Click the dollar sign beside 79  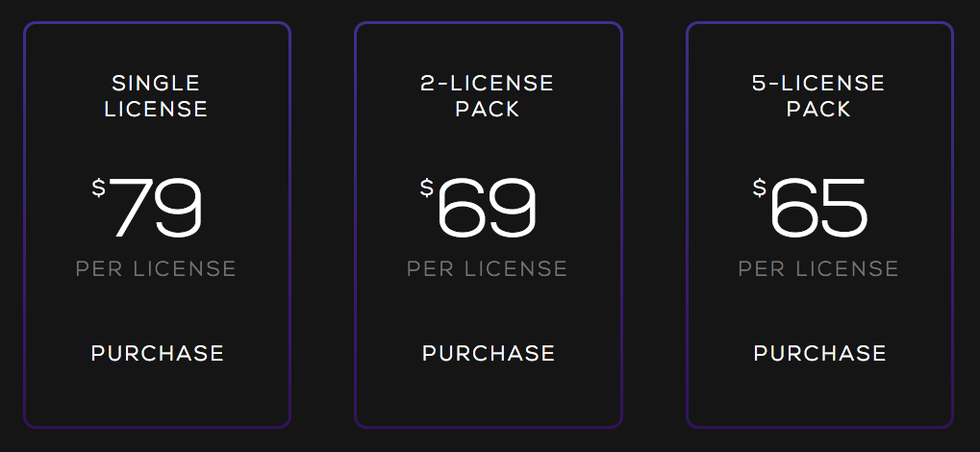pos(99,188)
